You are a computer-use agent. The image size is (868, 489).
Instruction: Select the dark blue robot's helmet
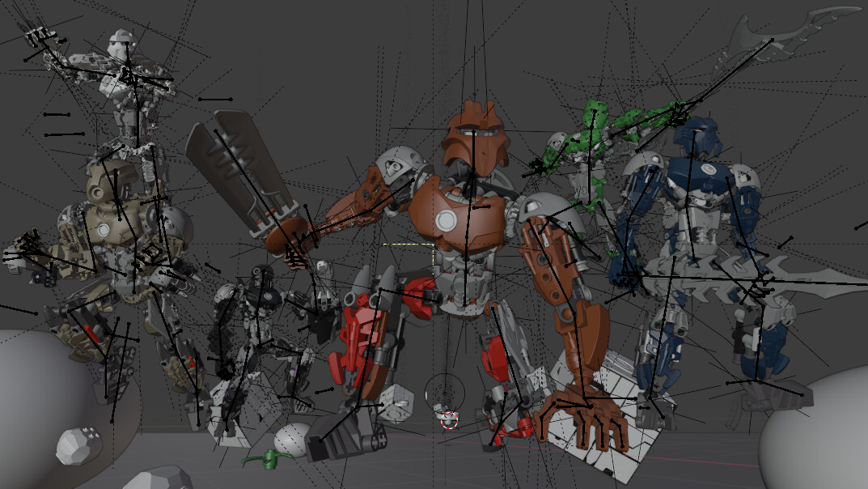pos(697,136)
